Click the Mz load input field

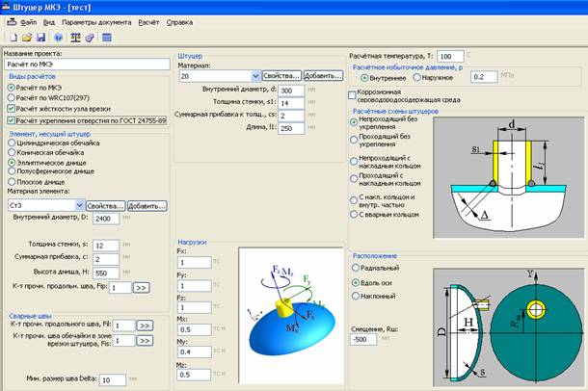[195, 375]
